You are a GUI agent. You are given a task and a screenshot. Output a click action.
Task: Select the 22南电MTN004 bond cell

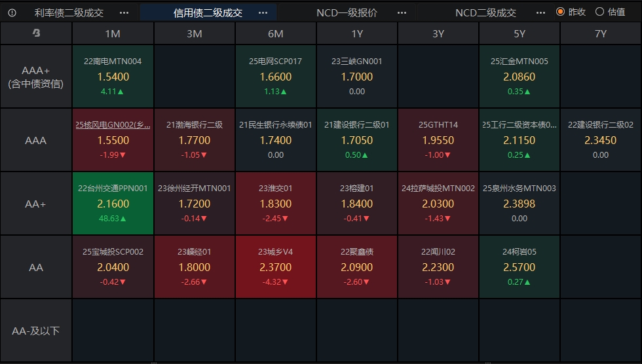(x=113, y=76)
